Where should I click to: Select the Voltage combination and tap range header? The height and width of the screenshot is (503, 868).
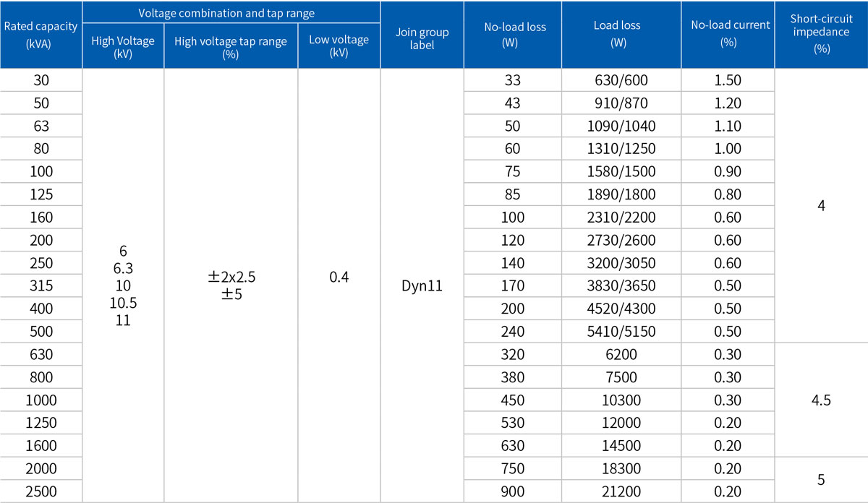click(231, 13)
